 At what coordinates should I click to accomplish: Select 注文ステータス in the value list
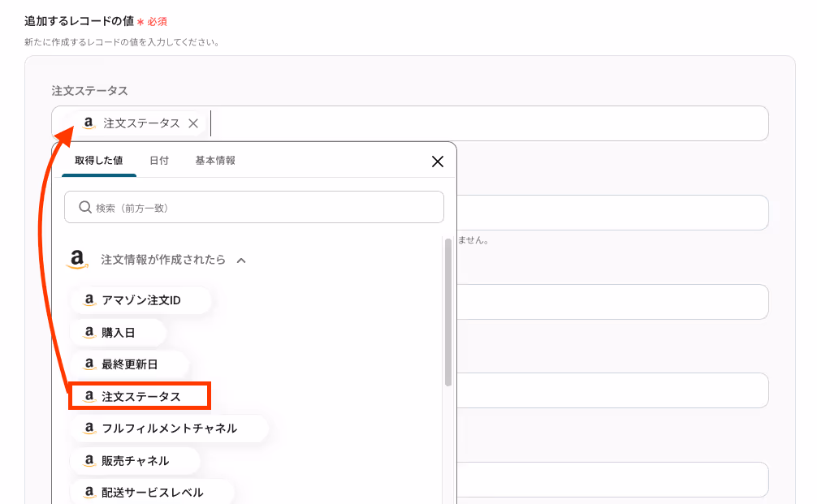[140, 396]
